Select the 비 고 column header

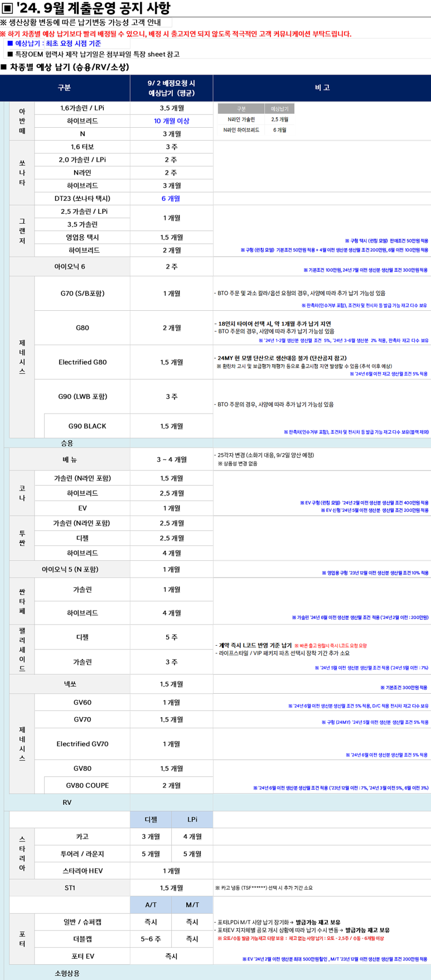click(322, 88)
